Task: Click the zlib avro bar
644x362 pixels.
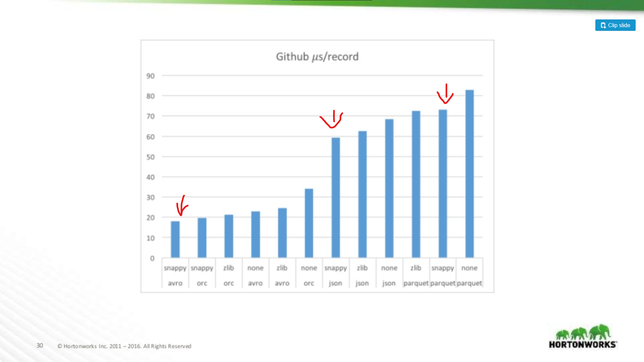Action: (282, 233)
